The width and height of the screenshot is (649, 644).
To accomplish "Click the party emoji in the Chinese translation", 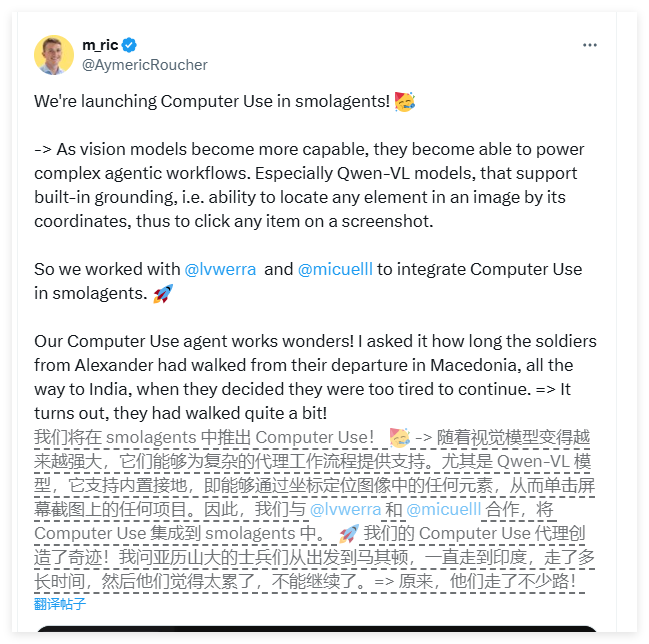I will pyautogui.click(x=399, y=437).
